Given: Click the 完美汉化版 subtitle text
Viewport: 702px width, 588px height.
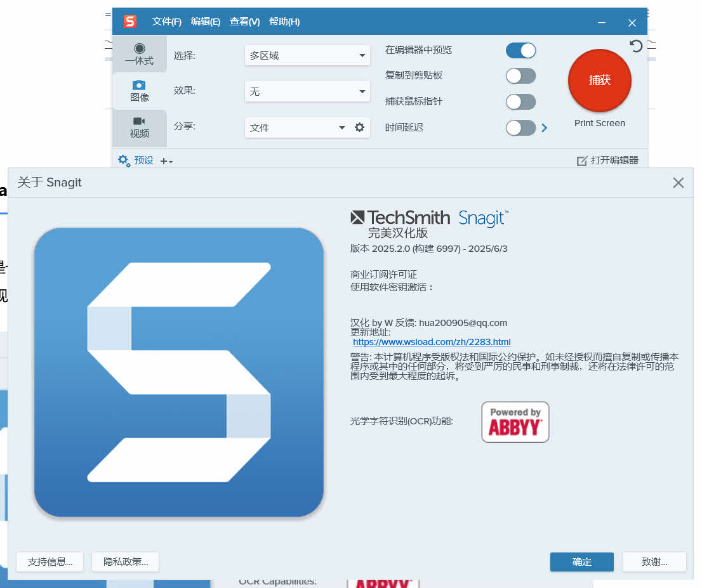Looking at the screenshot, I should click(397, 233).
